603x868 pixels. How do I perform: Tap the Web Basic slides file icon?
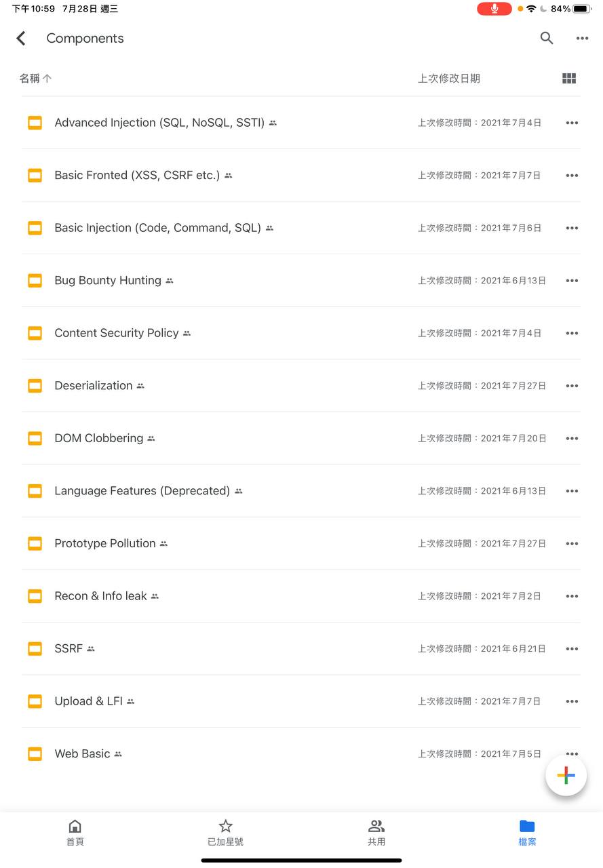click(35, 754)
